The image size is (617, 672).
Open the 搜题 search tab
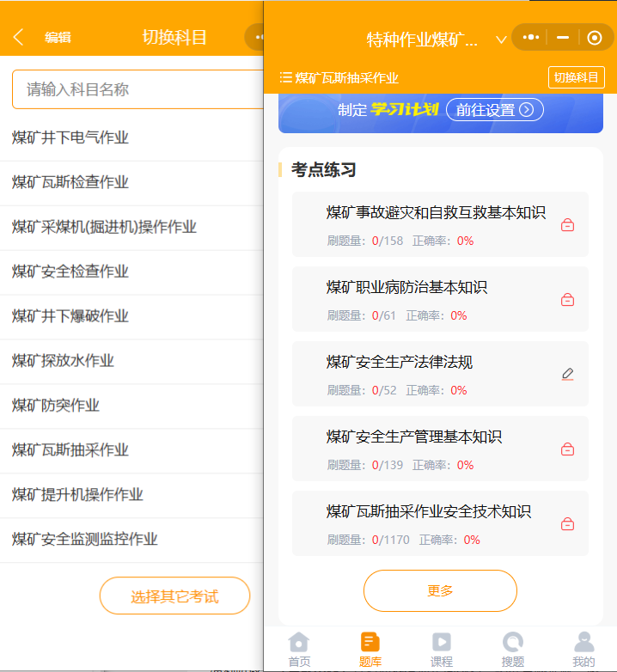(x=513, y=650)
